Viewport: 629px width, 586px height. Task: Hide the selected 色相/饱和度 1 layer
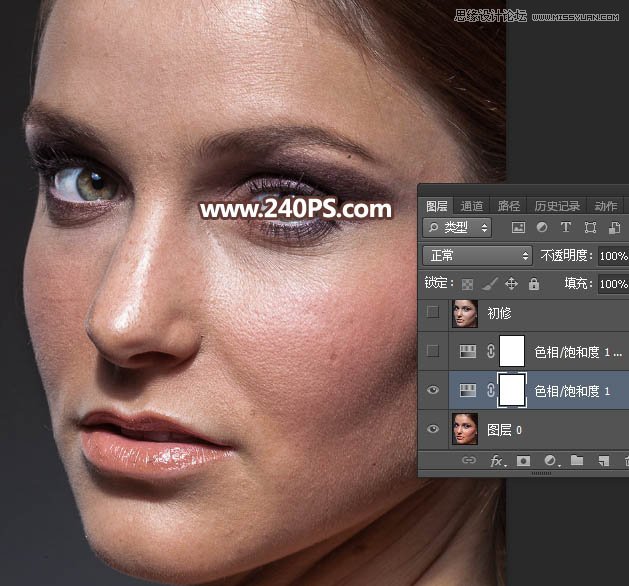[433, 390]
